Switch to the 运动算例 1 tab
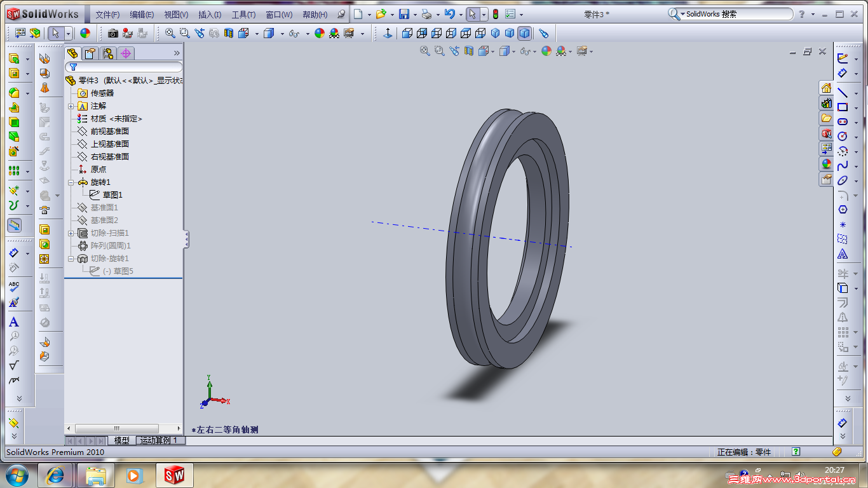 pyautogui.click(x=160, y=440)
